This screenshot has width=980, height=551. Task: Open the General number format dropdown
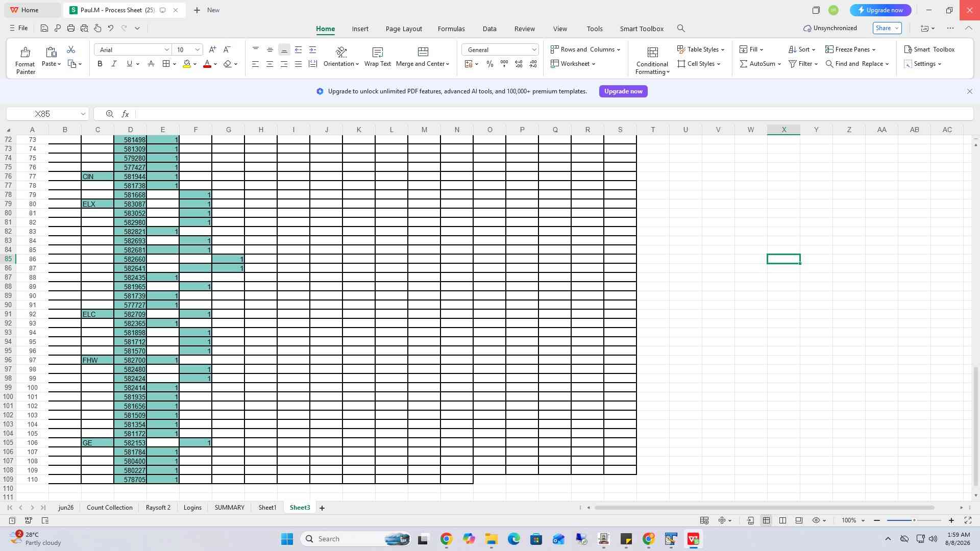534,49
